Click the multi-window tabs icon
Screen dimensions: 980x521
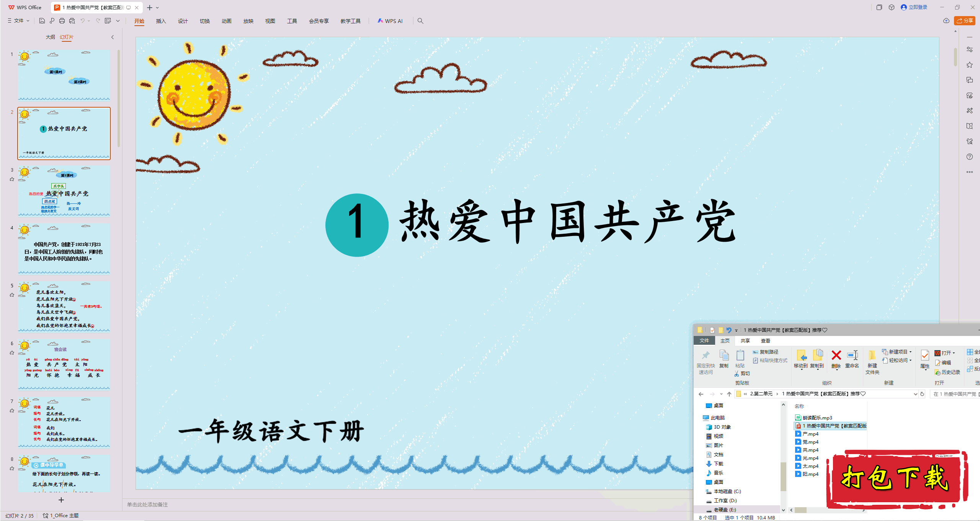coord(879,7)
